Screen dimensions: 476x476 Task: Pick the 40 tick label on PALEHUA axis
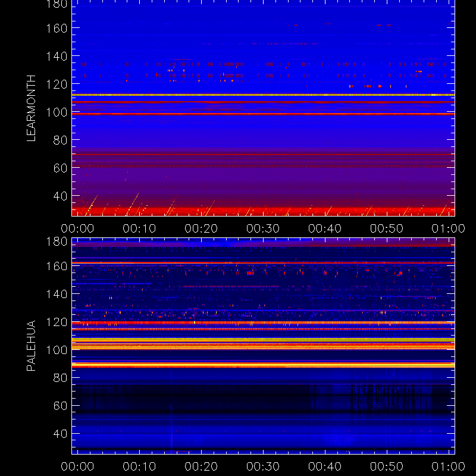[x=60, y=434]
